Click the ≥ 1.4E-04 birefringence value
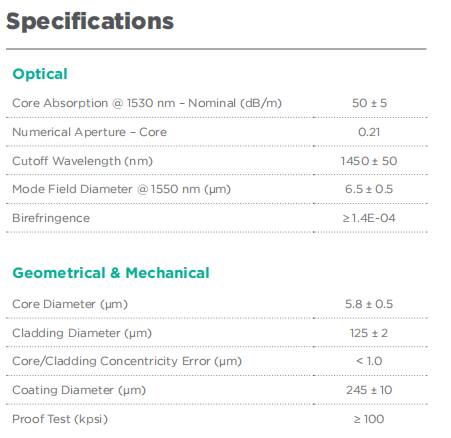Image resolution: width=451 pixels, height=438 pixels. [369, 218]
